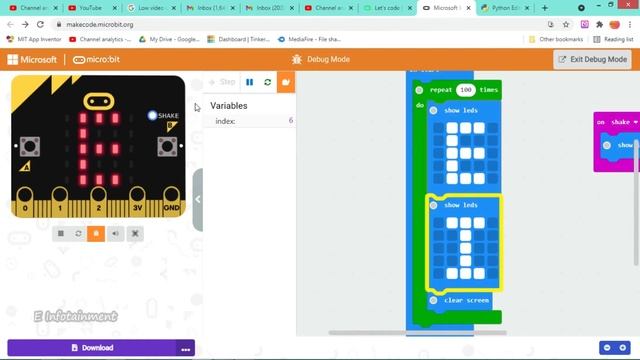Click the horizontal workspace scrollbar
This screenshot has width=640, height=360.
point(418,333)
